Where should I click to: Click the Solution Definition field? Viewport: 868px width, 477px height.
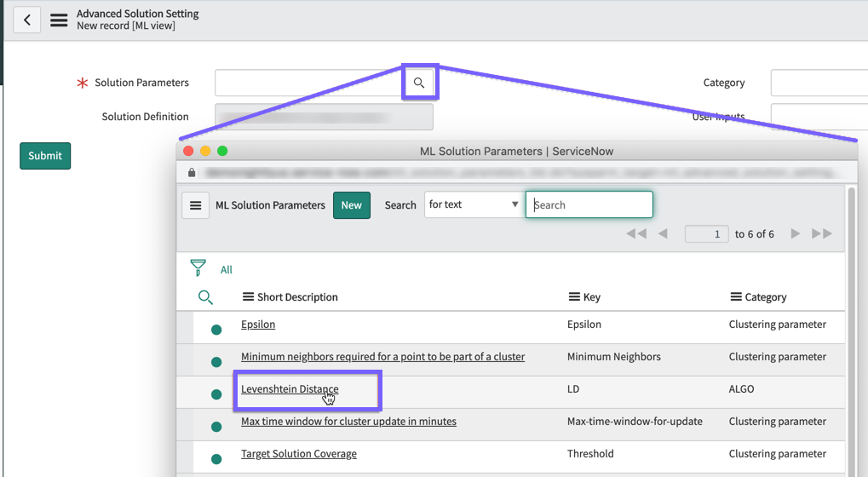pos(324,117)
